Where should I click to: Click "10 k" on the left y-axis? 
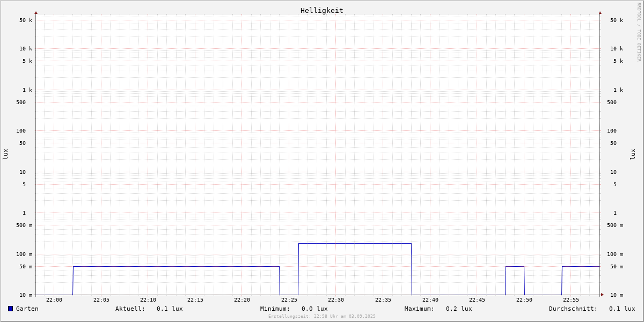pyautogui.click(x=26, y=49)
